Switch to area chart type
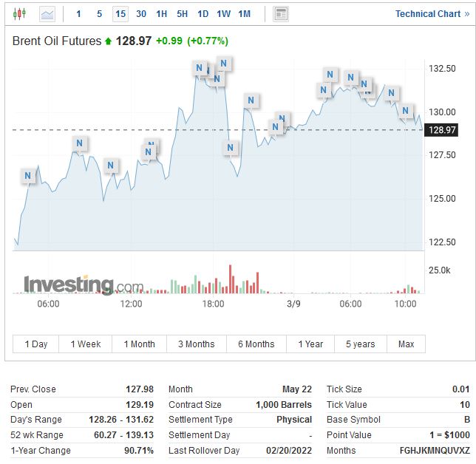Viewport: 476px width, 464px height. click(47, 13)
